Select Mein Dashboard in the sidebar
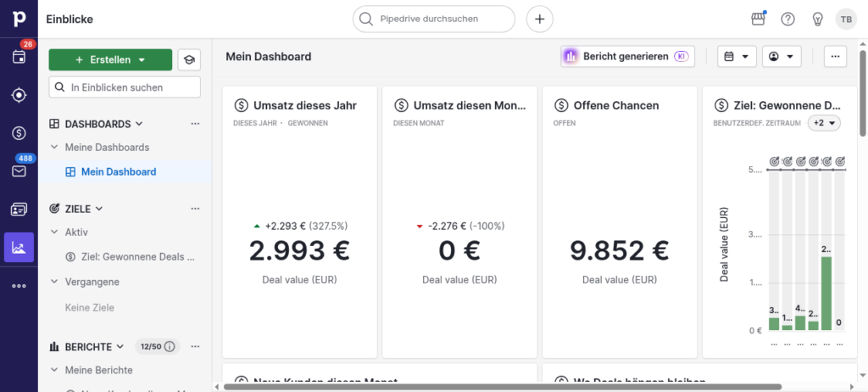 (x=118, y=171)
